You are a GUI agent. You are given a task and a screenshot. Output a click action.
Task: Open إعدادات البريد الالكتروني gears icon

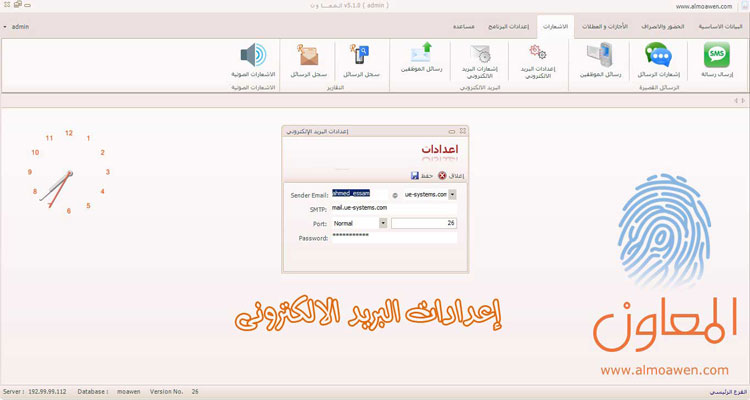[538, 52]
